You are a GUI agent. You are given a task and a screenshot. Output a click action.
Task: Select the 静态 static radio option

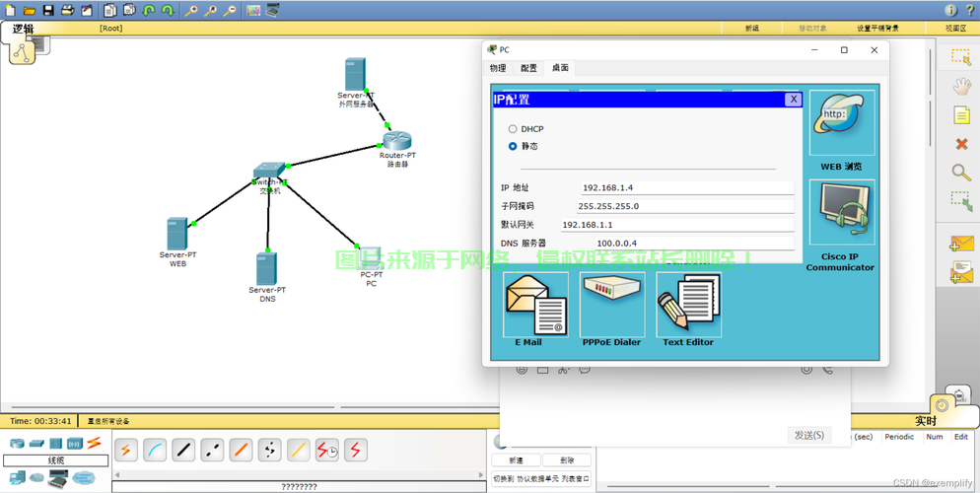513,146
